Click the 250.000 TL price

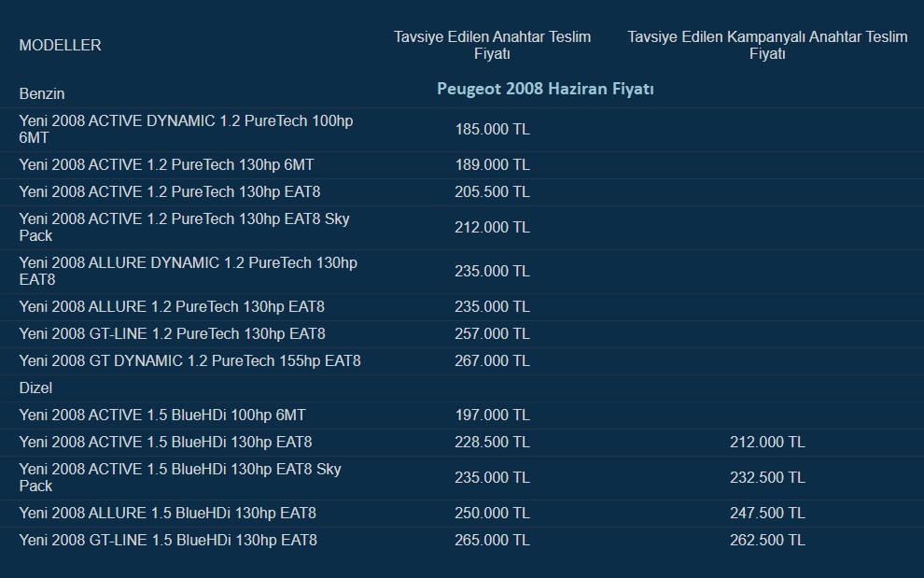492,514
